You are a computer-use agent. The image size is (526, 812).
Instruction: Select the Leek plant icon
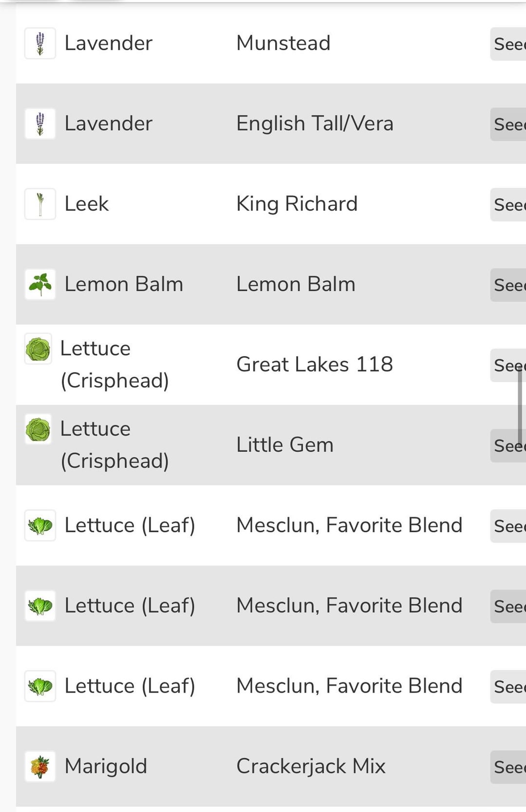click(40, 204)
